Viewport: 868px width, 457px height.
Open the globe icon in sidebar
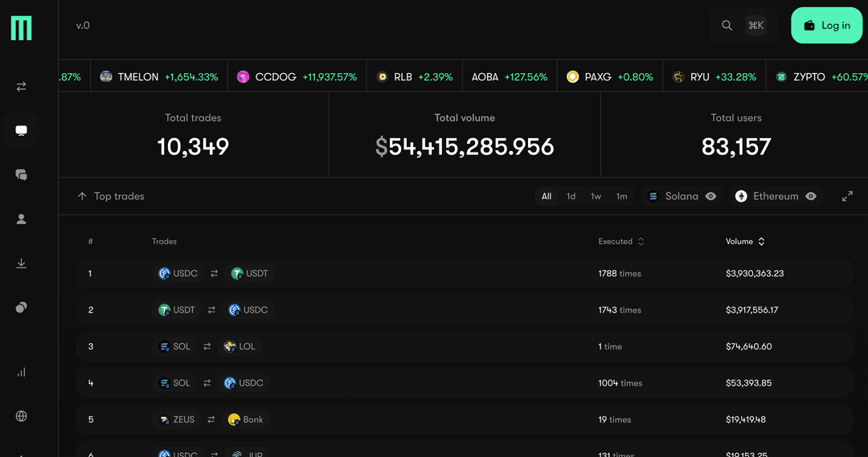pos(22,416)
